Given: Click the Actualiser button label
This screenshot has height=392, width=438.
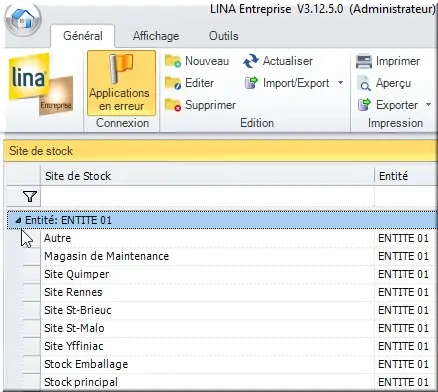Looking at the screenshot, I should point(288,61).
